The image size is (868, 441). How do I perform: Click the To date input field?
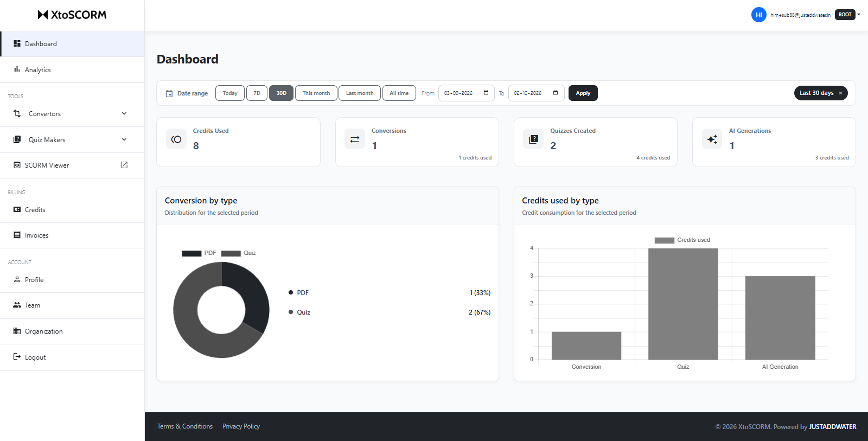pos(537,93)
